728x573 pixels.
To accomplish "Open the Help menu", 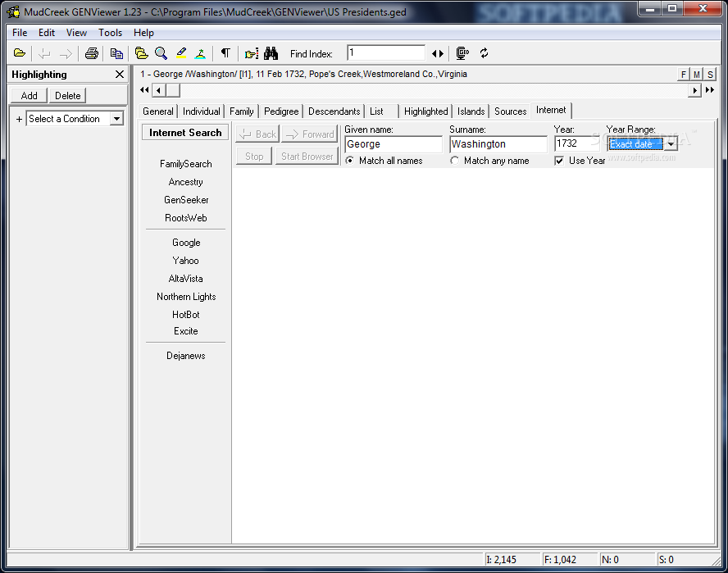I will 143,33.
